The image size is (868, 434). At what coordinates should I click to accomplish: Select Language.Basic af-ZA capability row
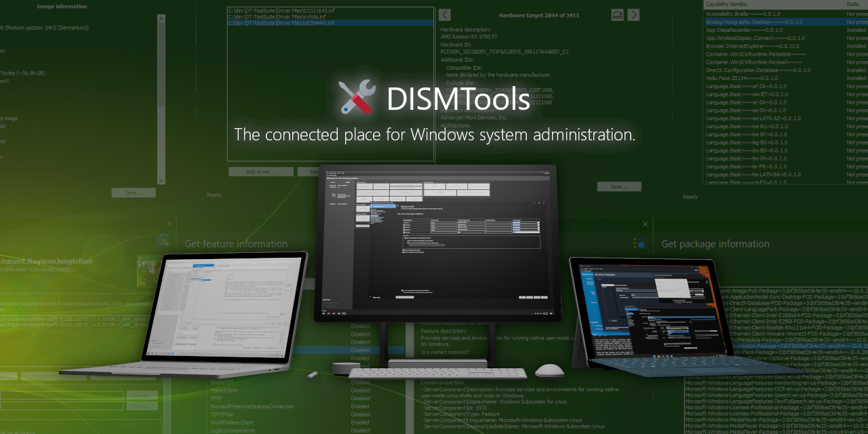785,86
